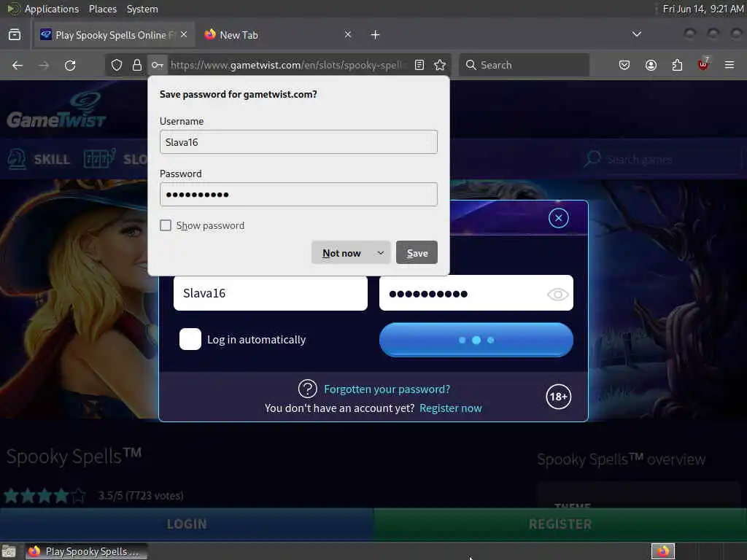747x560 pixels.
Task: Click the GameTwist logo
Action: pyautogui.click(x=57, y=112)
